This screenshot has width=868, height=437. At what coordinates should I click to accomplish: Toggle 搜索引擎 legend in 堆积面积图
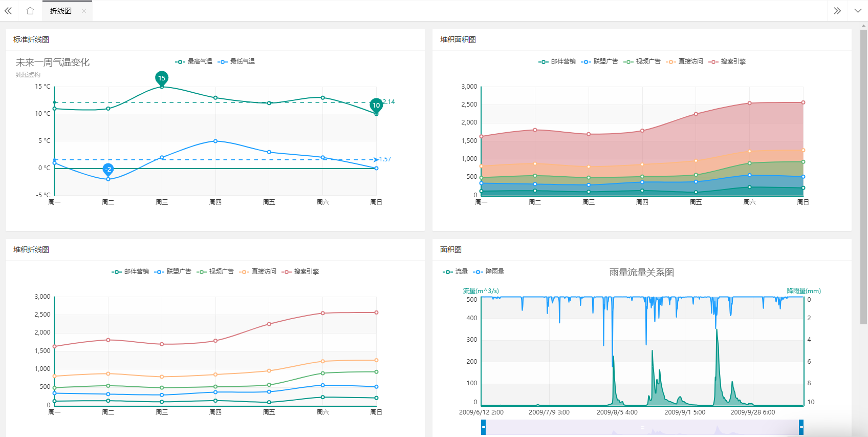coord(727,61)
